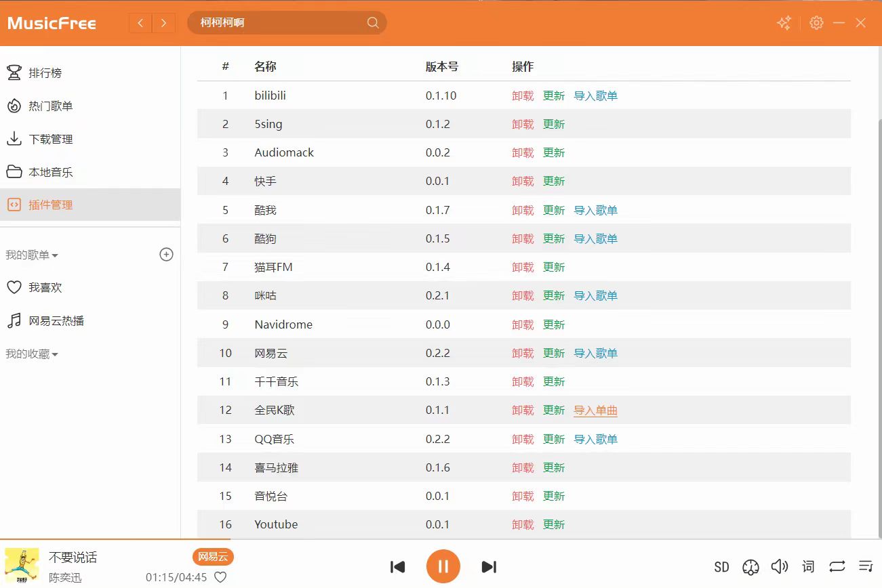
Task: Uninstall the 音悦台 plugin
Action: pyautogui.click(x=523, y=496)
